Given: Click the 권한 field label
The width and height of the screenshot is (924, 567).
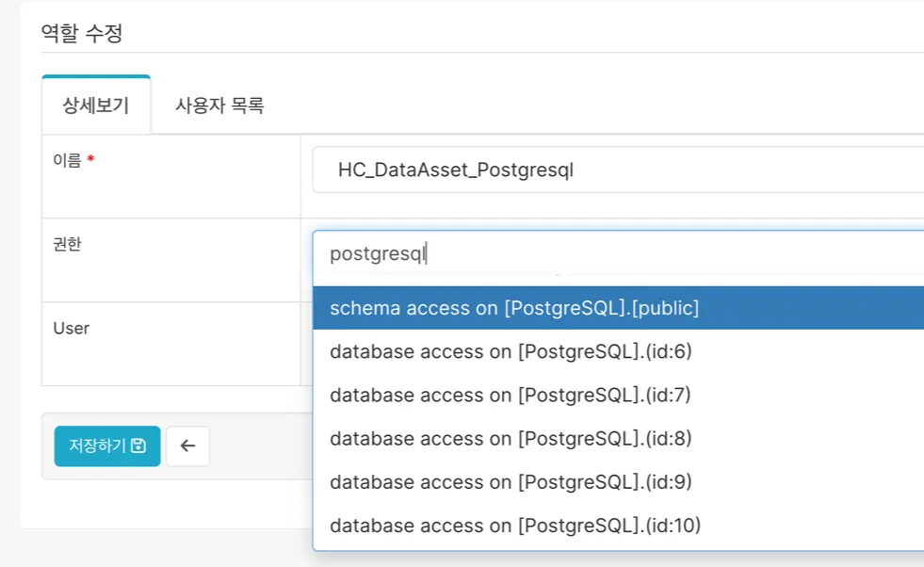Looking at the screenshot, I should pyautogui.click(x=67, y=244).
